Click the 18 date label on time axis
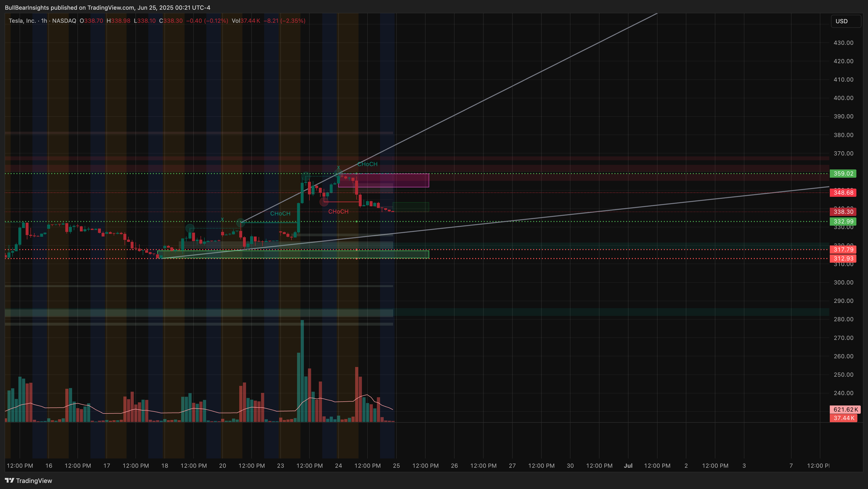868x489 pixels. [165, 466]
